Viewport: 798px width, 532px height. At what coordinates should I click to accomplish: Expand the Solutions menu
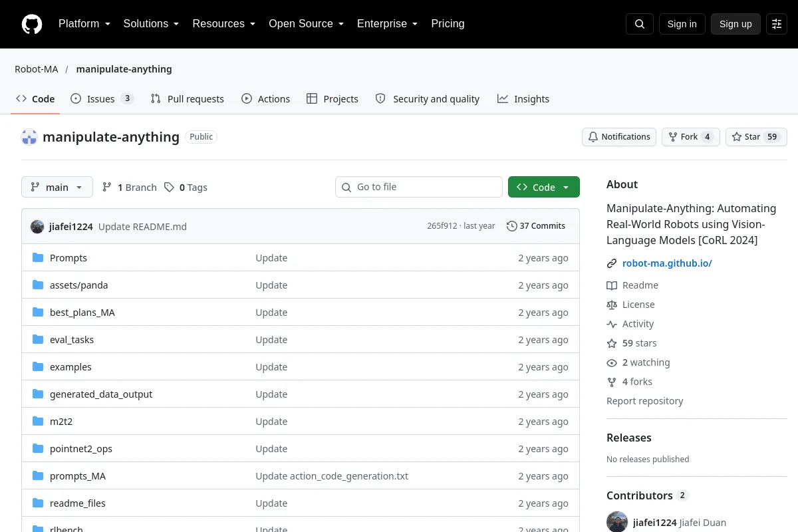tap(152, 24)
